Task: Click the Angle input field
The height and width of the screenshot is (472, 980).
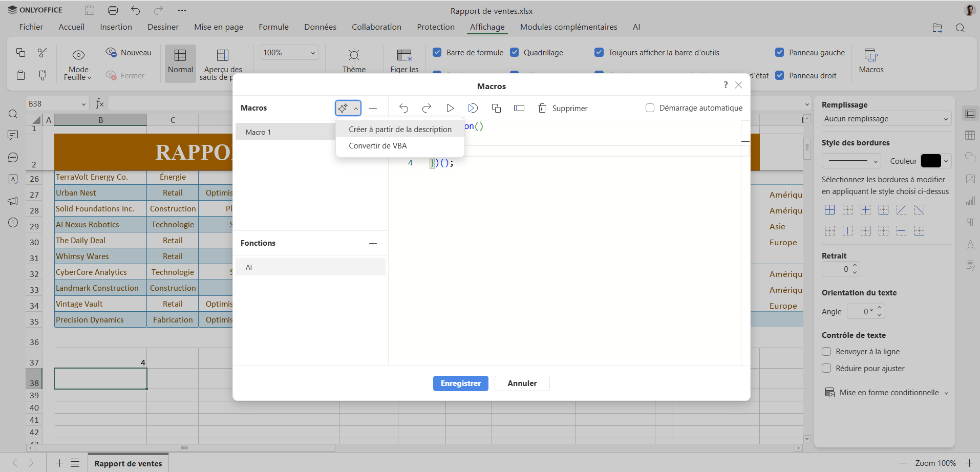Action: pos(861,311)
